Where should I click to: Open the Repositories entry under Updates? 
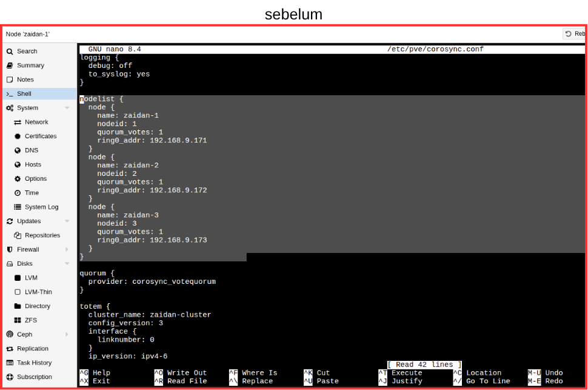pyautogui.click(x=42, y=235)
